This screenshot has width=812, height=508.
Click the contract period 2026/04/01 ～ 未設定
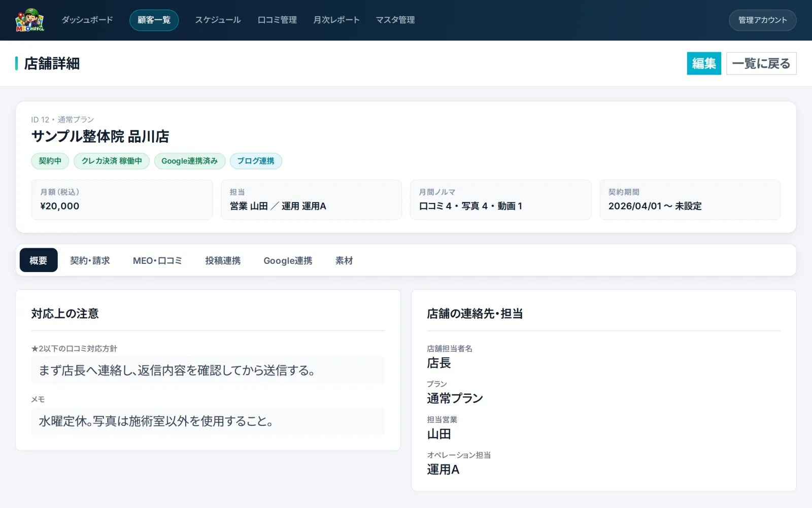pyautogui.click(x=655, y=206)
